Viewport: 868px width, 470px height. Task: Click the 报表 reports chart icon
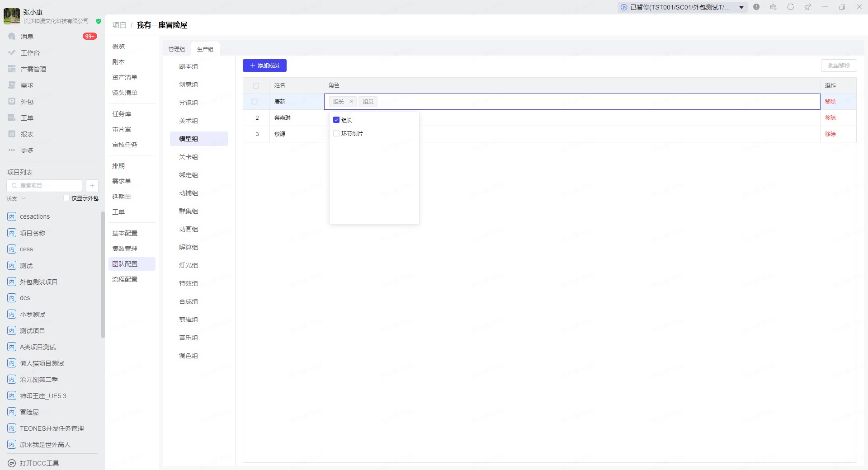tap(12, 134)
